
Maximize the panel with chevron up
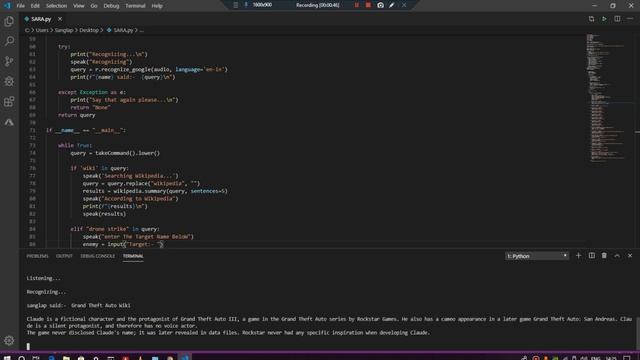click(617, 256)
